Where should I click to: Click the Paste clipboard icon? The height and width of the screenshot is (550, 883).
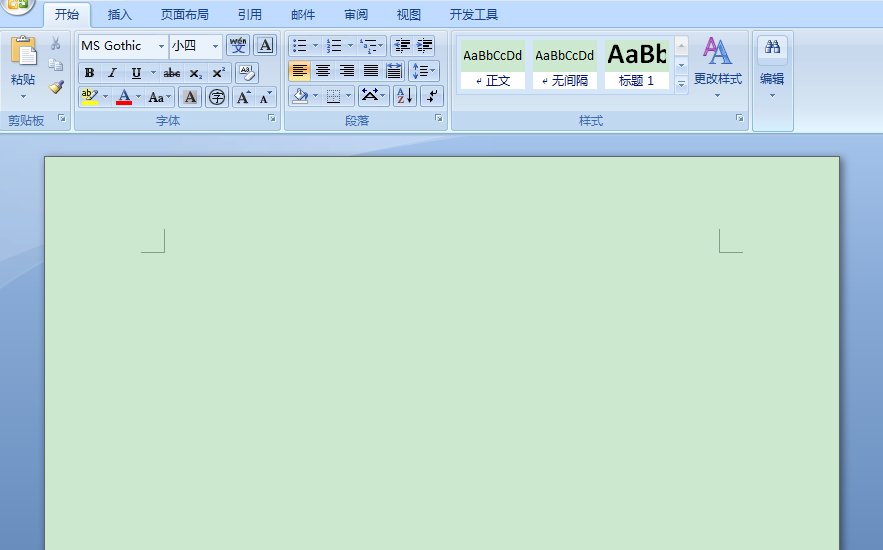pyautogui.click(x=23, y=51)
